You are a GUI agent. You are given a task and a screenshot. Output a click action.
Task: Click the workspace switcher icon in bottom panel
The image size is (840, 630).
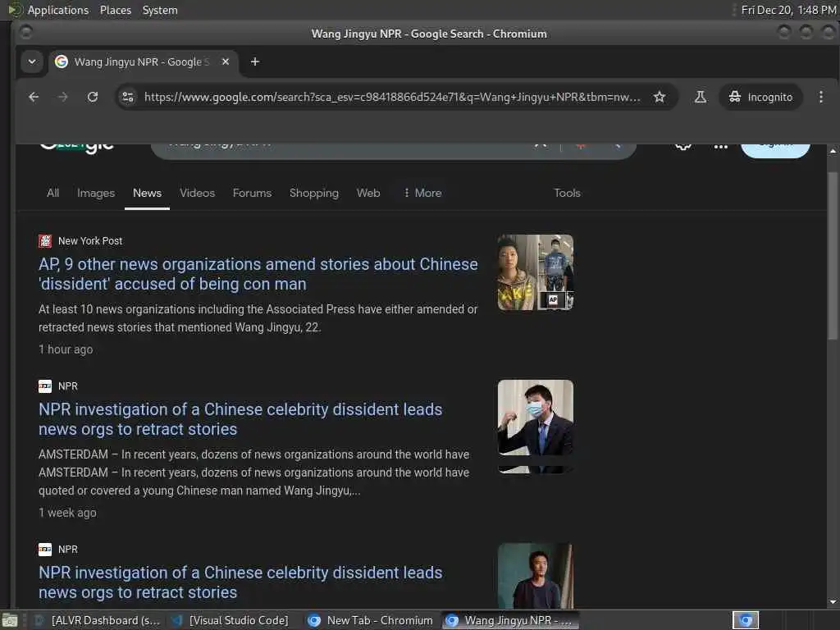pos(746,620)
